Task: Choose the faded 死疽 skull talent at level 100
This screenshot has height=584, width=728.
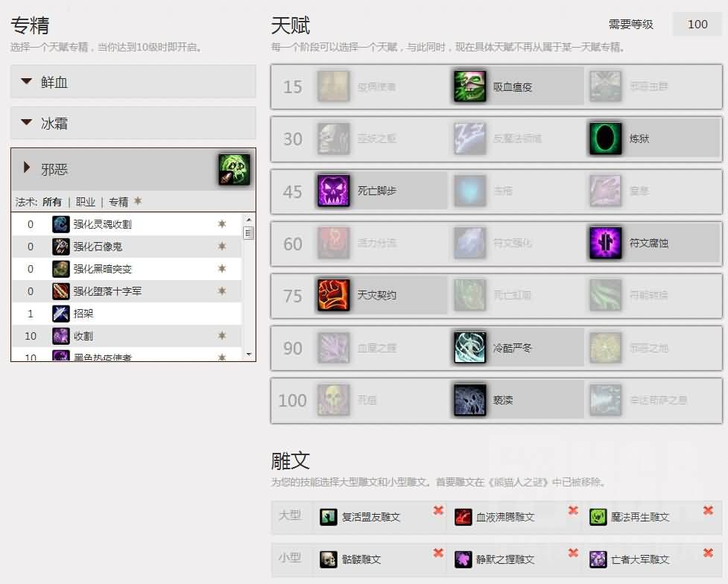Action: [381, 400]
